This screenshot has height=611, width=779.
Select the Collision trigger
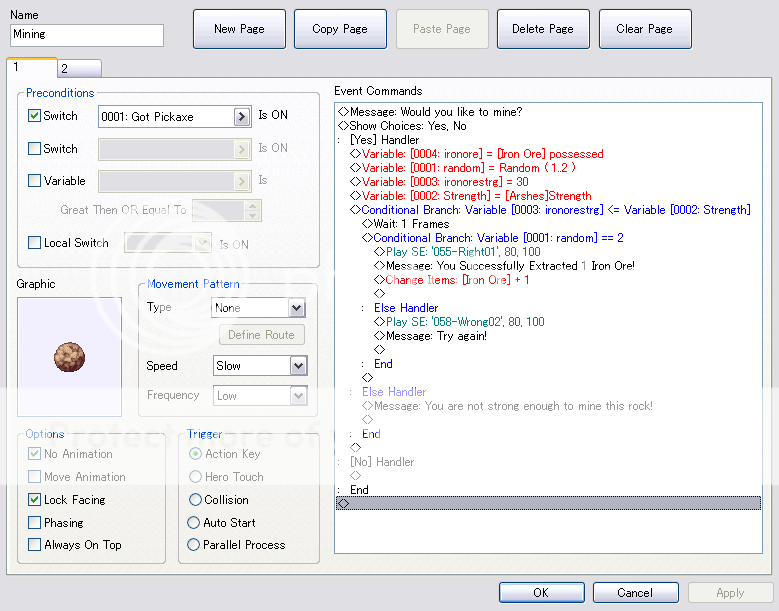coord(195,500)
